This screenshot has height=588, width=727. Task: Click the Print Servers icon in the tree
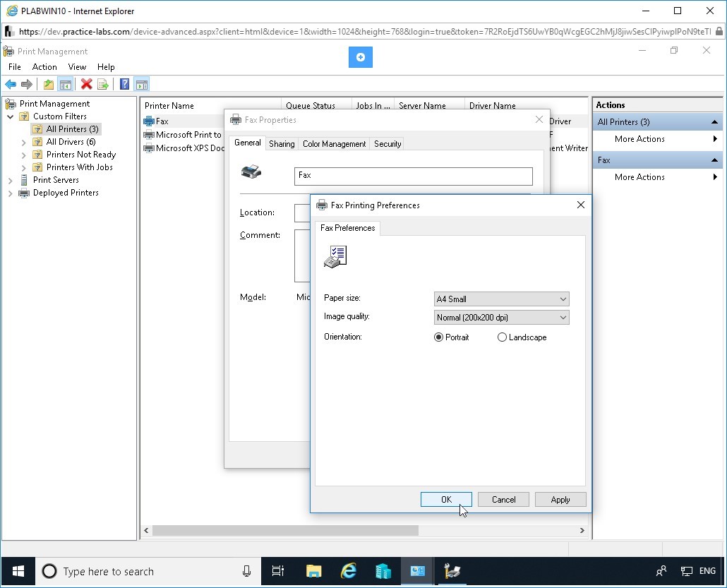[24, 180]
